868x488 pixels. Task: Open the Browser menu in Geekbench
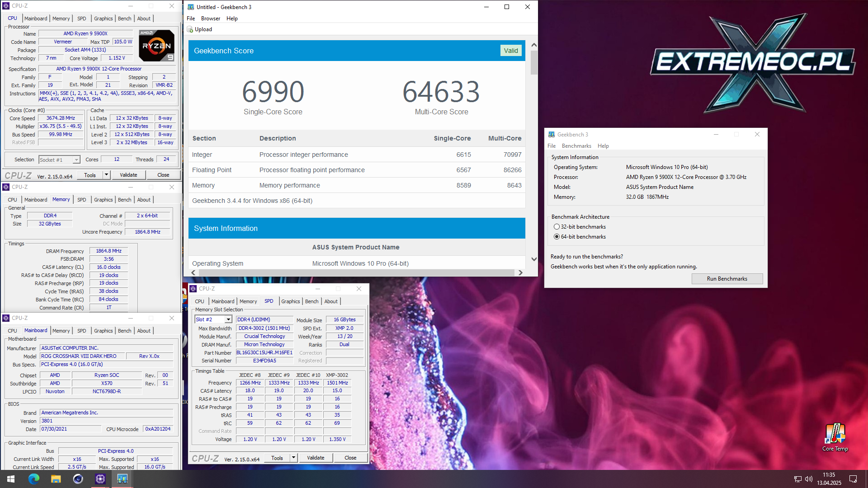(211, 19)
